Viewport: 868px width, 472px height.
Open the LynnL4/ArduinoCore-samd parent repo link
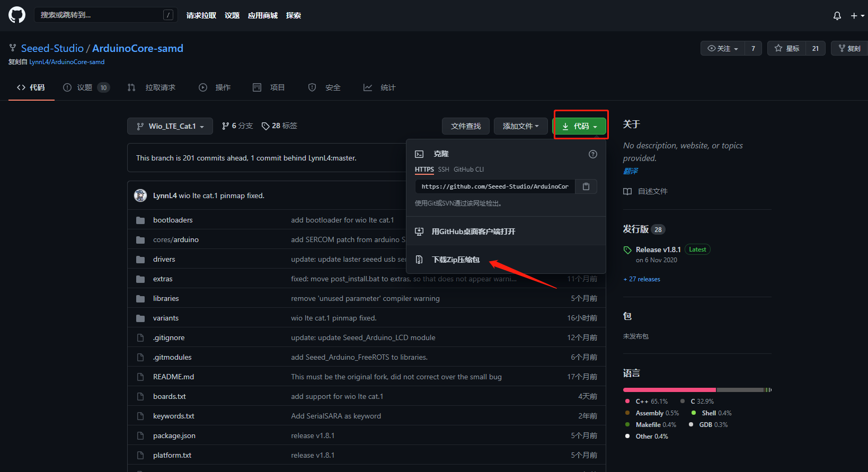click(67, 62)
